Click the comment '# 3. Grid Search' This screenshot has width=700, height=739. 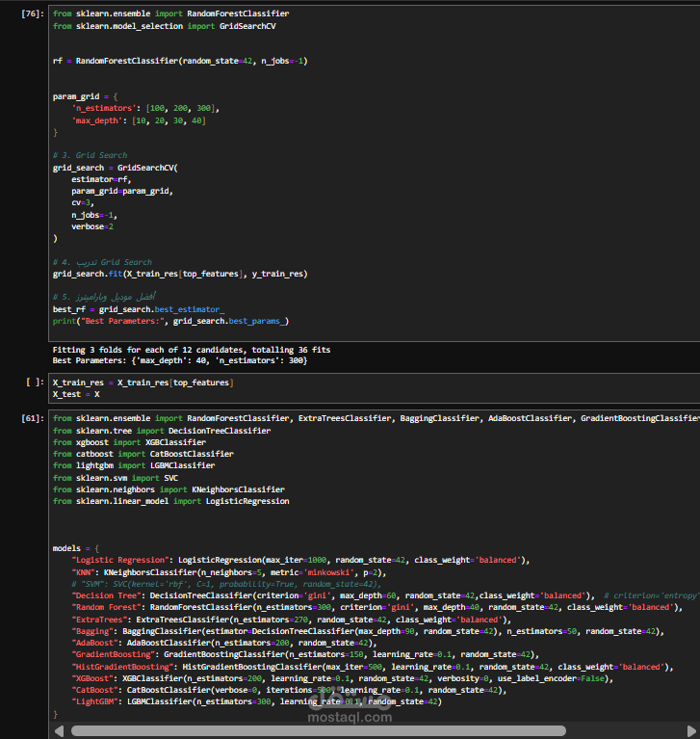[x=90, y=155]
